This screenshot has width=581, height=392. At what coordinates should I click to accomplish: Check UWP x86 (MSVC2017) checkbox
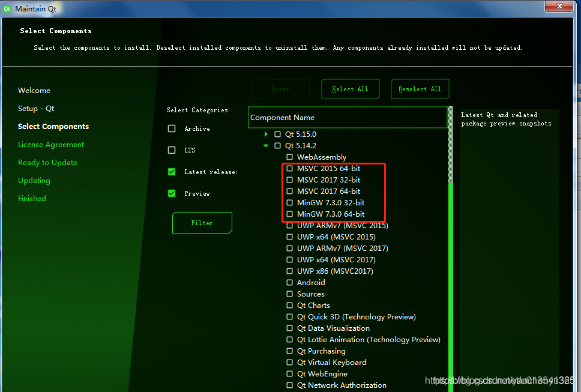pyautogui.click(x=289, y=271)
